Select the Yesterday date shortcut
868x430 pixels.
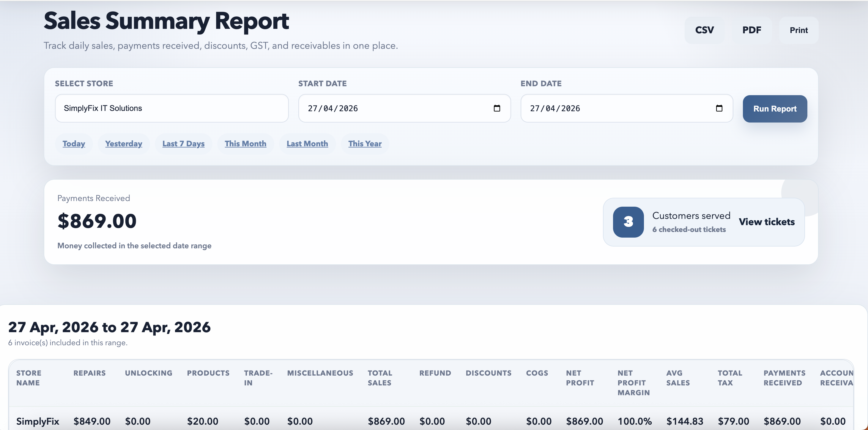pos(123,143)
